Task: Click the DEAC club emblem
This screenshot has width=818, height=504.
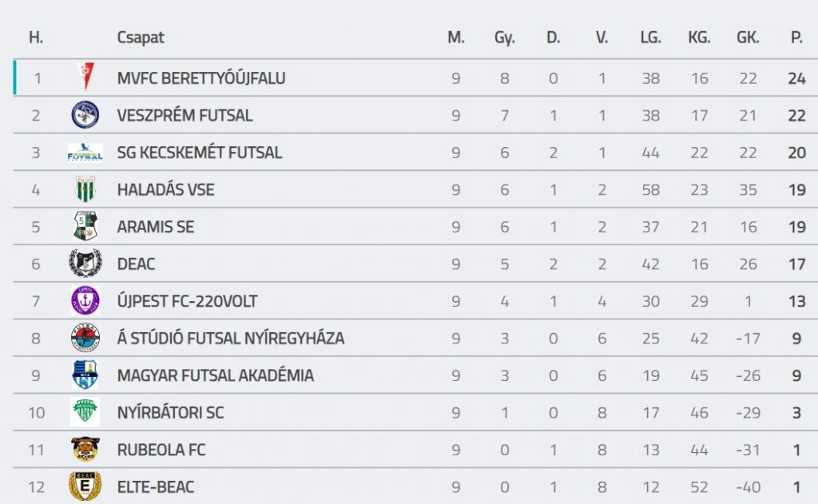Action: click(85, 264)
